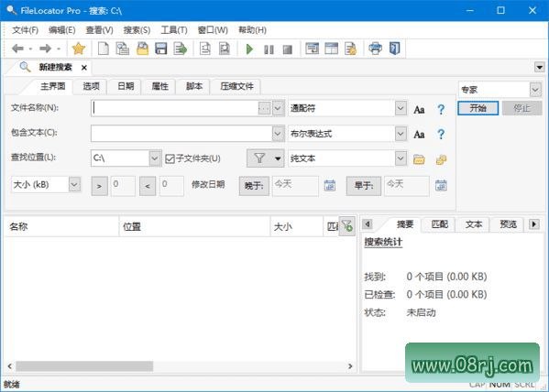549x392 pixels.
Task: Click the 文件名称 input field
Action: tap(175, 108)
